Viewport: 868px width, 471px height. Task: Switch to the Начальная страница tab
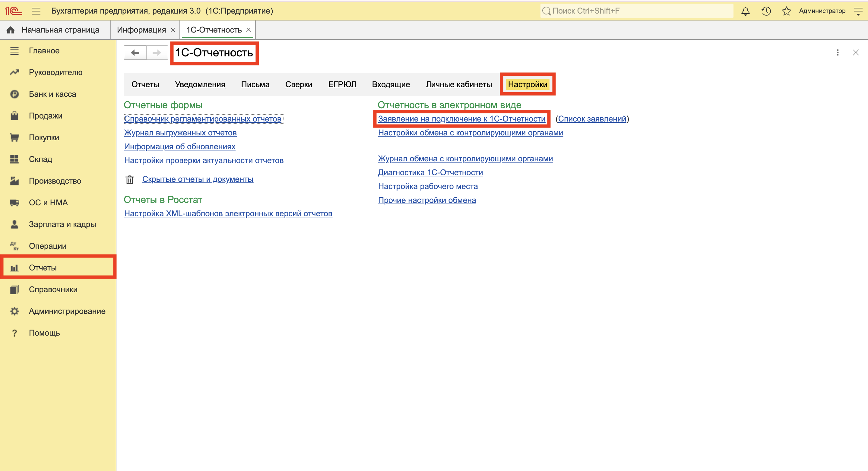pyautogui.click(x=55, y=30)
